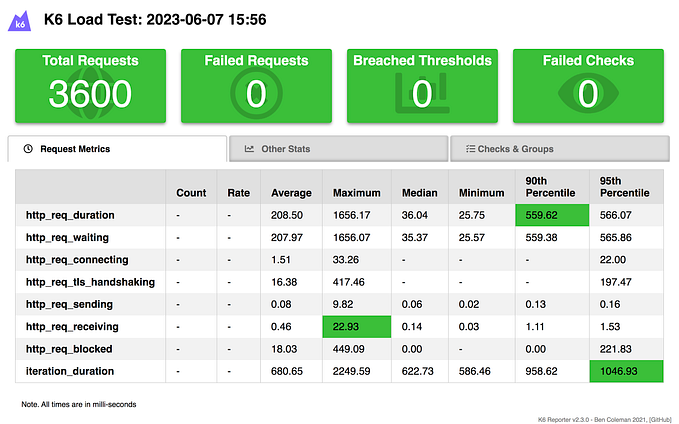Image resolution: width=679 pixels, height=424 pixels.
Task: Click the 449.09 maximum value
Action: click(348, 349)
